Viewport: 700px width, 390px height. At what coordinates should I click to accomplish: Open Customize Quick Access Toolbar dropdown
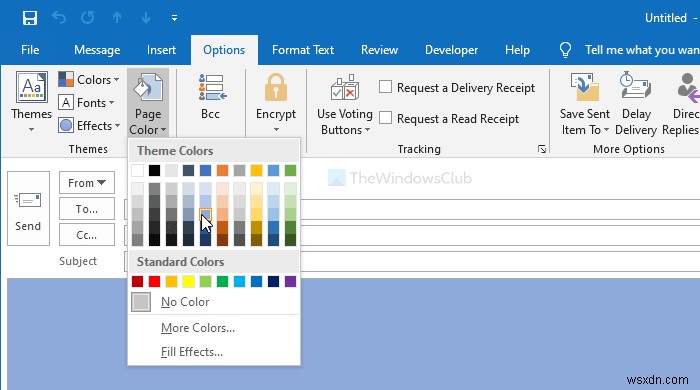coord(174,18)
